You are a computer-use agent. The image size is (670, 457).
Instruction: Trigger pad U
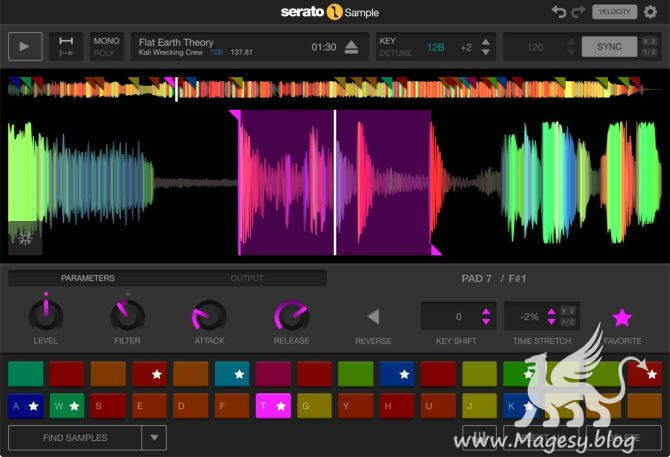[438, 406]
